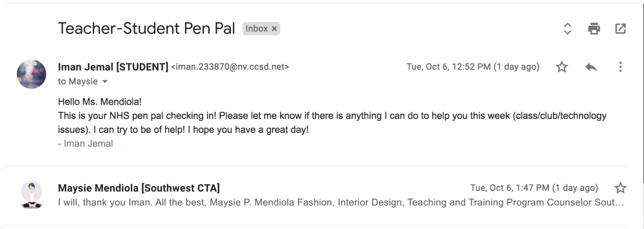Star Iman Jemal's message
644x229 pixels.
click(x=561, y=67)
